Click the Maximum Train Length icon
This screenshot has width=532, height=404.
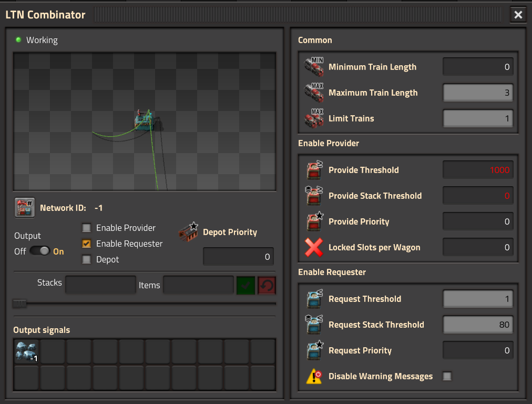[x=314, y=93]
